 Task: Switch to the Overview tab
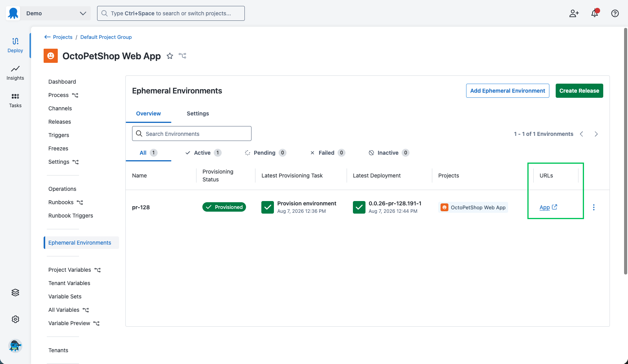[149, 113]
